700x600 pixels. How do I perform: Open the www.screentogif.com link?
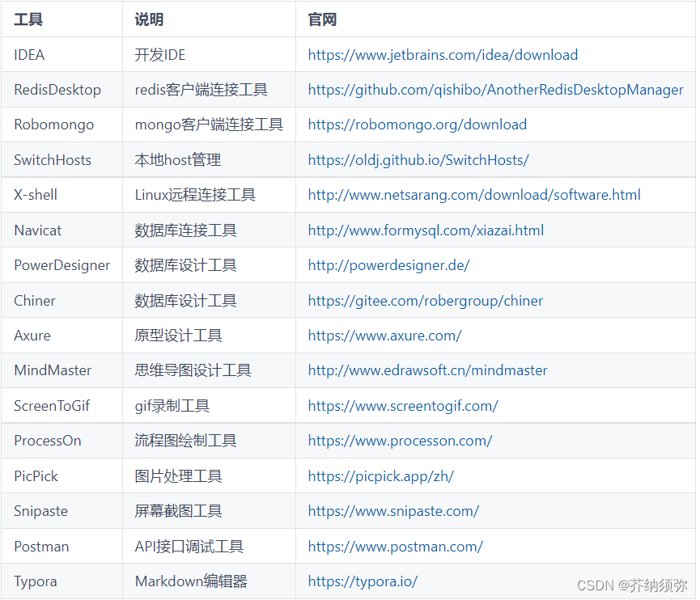(x=403, y=405)
